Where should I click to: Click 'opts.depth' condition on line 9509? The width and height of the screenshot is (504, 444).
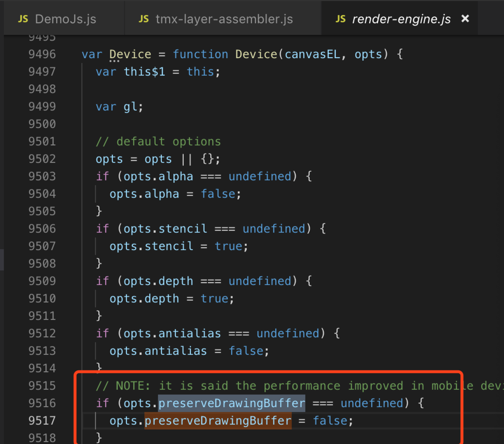[158, 281]
